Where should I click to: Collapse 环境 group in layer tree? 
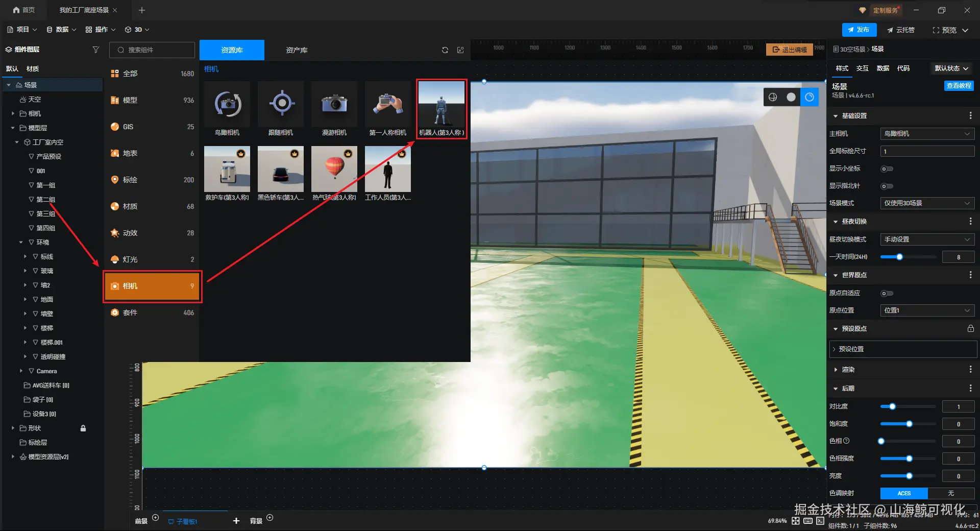pyautogui.click(x=21, y=243)
